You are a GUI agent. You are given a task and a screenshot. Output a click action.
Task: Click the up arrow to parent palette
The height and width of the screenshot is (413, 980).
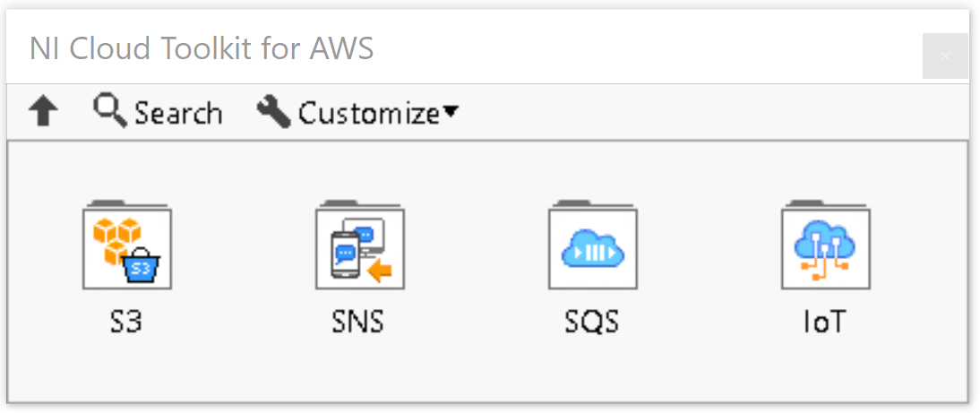point(43,113)
